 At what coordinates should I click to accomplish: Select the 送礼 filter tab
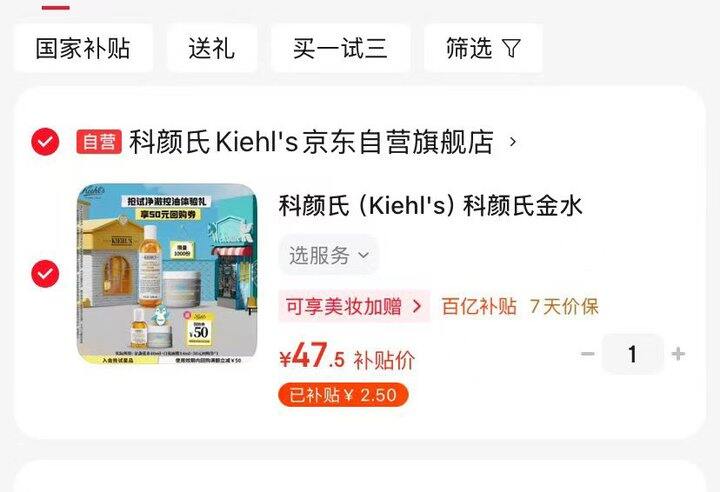tap(212, 48)
